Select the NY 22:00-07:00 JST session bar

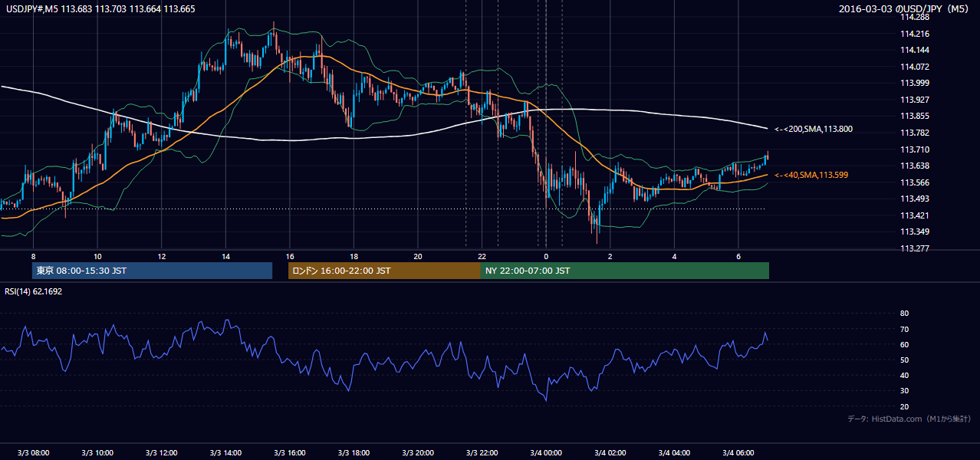pyautogui.click(x=625, y=271)
